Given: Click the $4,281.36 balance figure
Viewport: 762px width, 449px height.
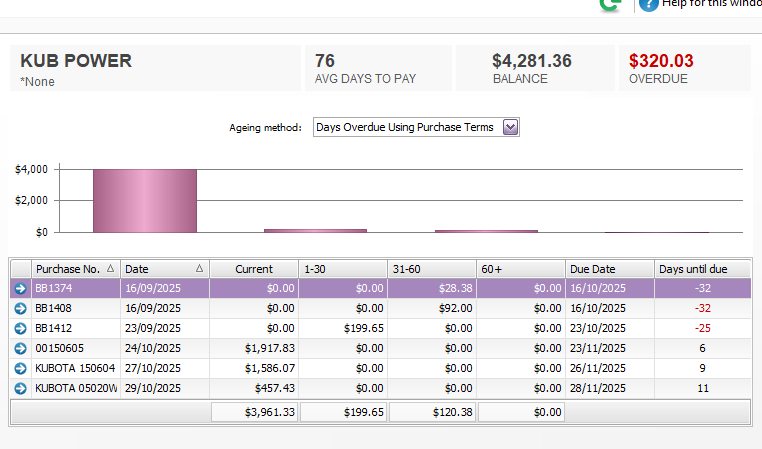Looking at the screenshot, I should (x=531, y=61).
